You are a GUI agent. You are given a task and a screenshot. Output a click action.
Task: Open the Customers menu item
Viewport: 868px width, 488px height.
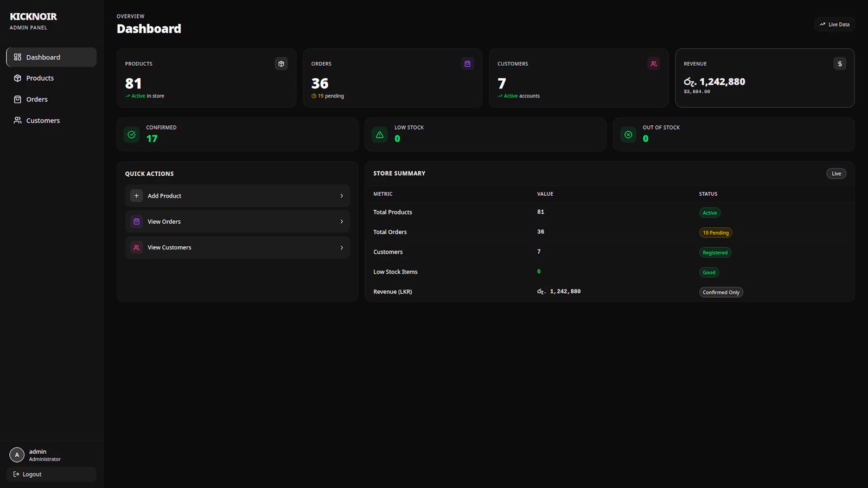pos(52,120)
